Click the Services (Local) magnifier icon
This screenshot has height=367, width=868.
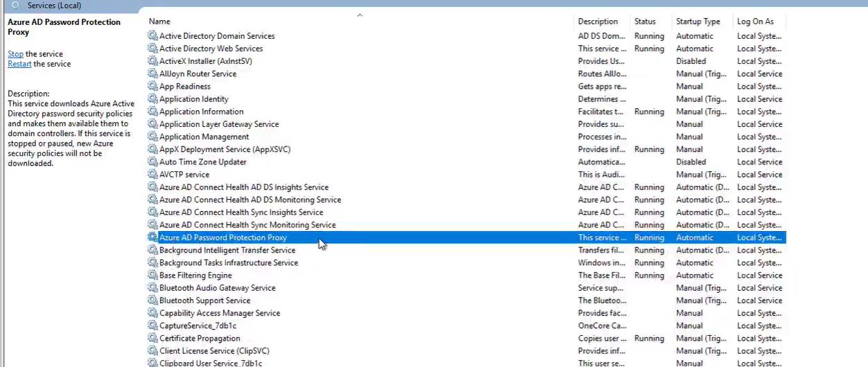pos(16,6)
